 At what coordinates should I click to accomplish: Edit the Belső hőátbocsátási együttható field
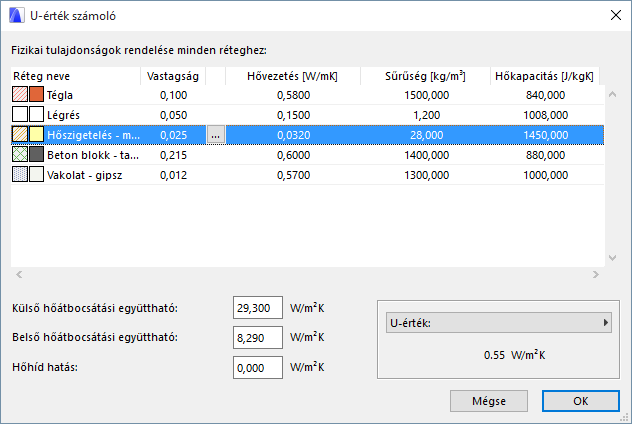pyautogui.click(x=258, y=337)
